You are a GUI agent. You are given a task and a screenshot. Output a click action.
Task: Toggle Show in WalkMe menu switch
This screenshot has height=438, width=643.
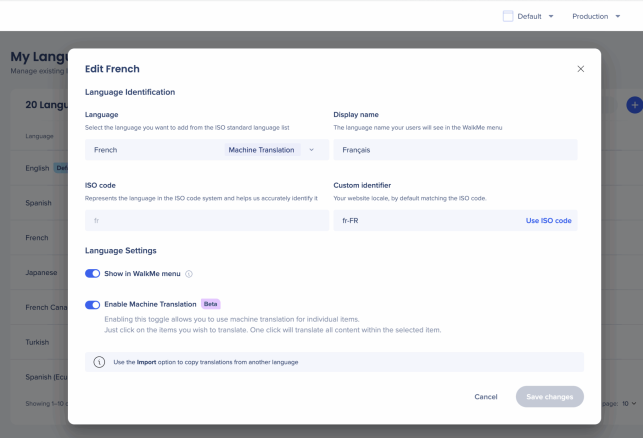tap(93, 273)
